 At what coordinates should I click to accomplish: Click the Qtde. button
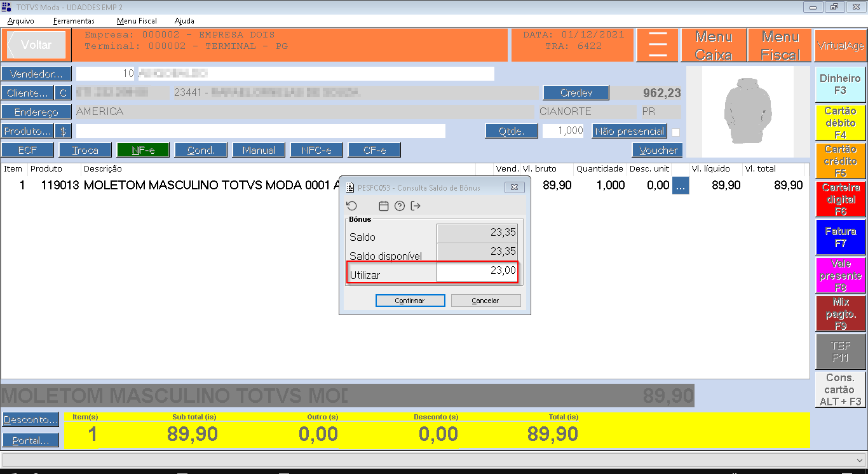pos(511,132)
